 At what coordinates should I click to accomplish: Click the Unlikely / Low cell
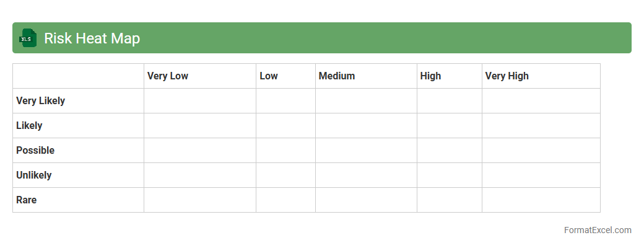[x=285, y=175]
